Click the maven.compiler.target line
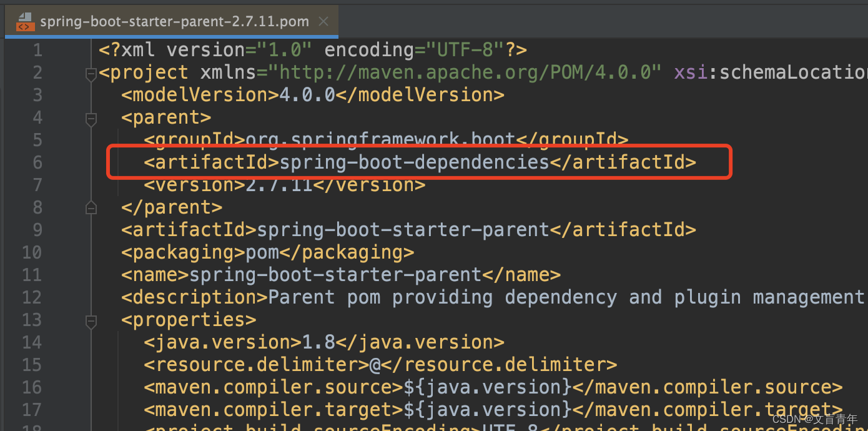This screenshot has height=431, width=868. (493, 410)
